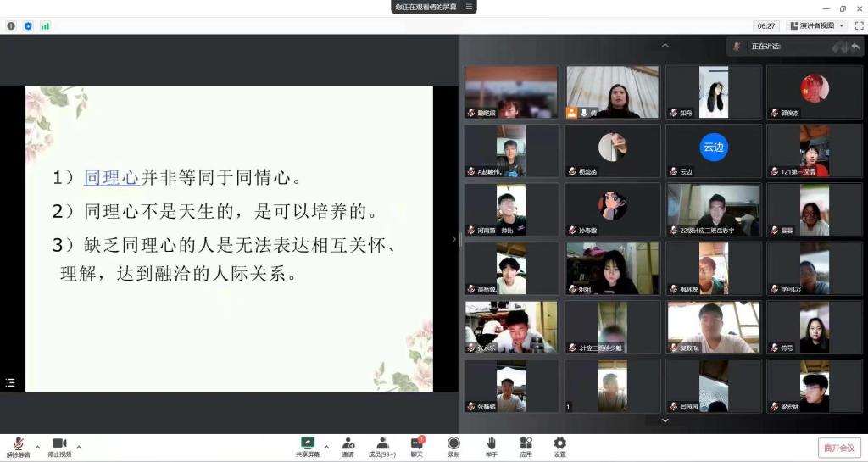Enter full screen mode icon
Screen dimensions: 868x462
point(859,25)
